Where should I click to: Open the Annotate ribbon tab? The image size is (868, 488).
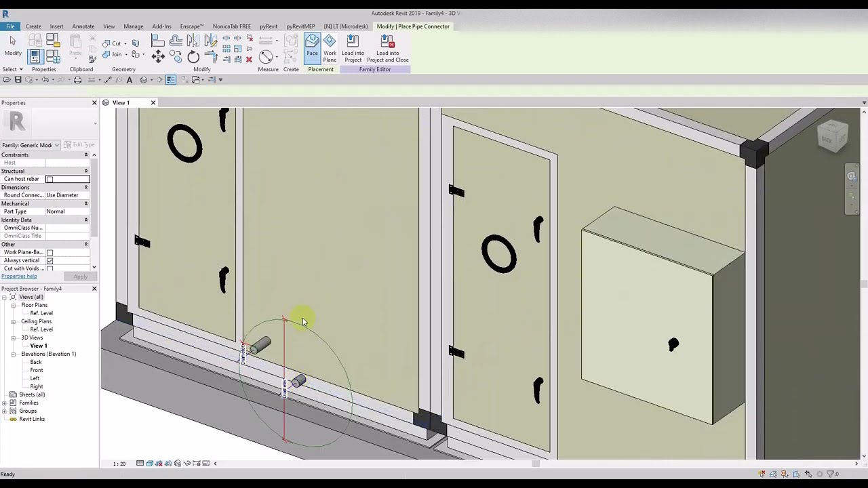point(83,26)
